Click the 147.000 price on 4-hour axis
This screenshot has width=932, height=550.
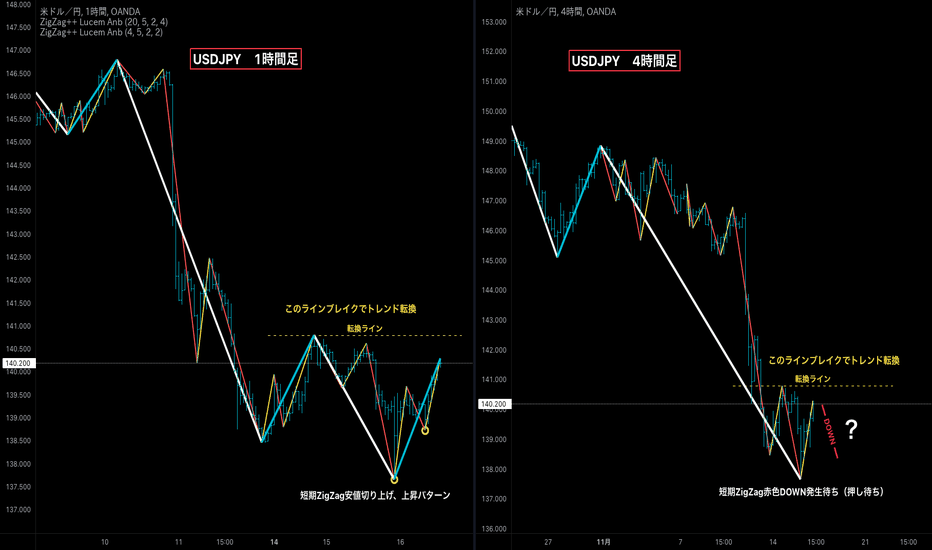click(x=494, y=201)
